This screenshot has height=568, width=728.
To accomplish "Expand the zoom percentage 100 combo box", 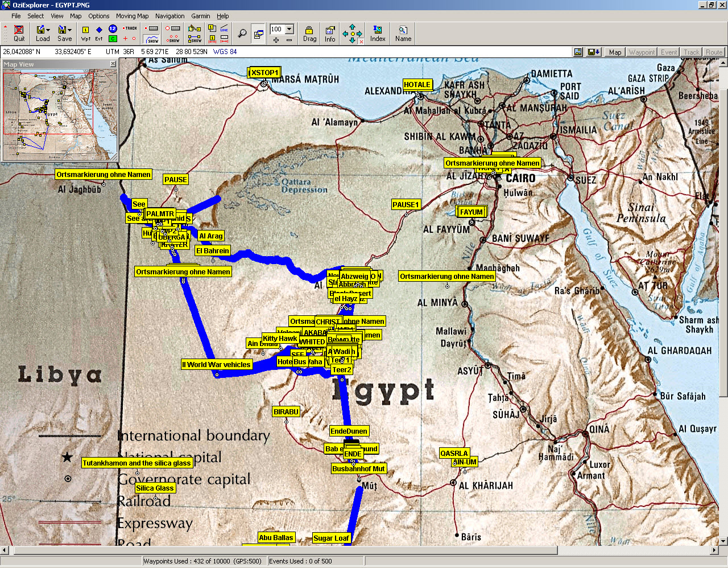I will point(289,29).
